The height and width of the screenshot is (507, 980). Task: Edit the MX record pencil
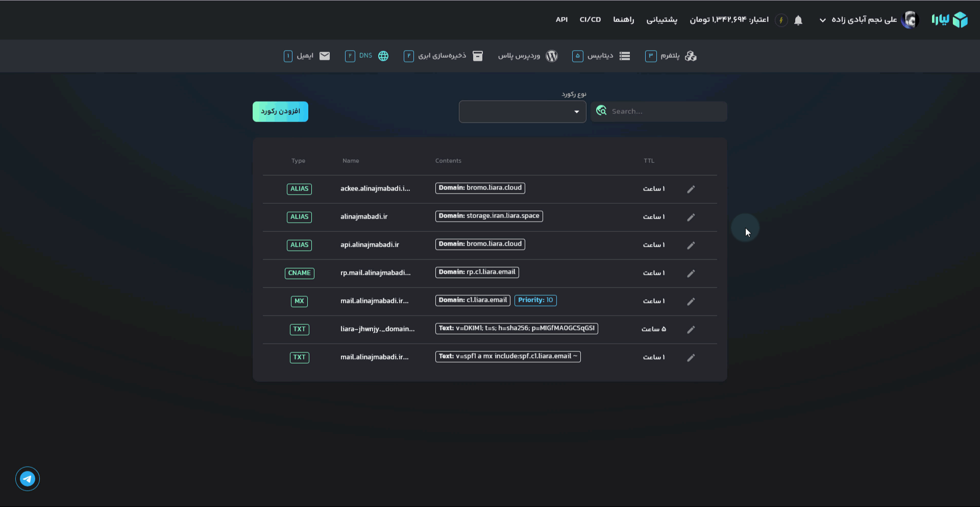[x=691, y=301]
